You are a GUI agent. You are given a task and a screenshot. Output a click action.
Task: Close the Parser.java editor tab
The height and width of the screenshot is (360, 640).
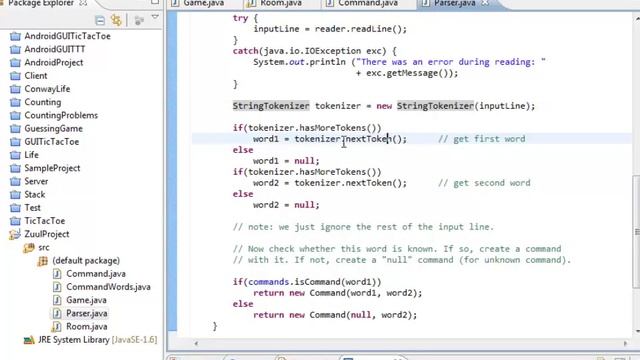click(485, 3)
